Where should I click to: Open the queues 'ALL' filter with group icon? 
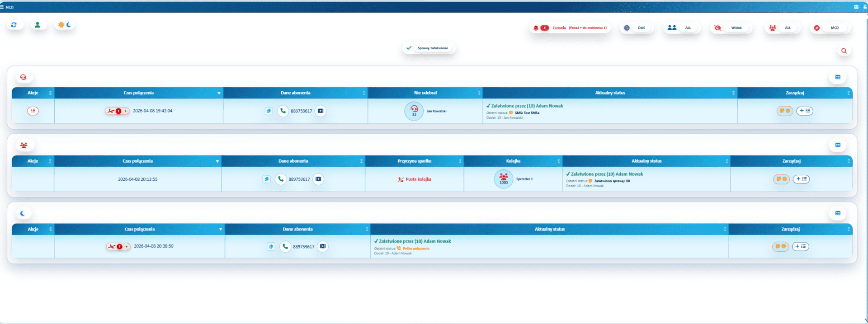[x=782, y=28]
